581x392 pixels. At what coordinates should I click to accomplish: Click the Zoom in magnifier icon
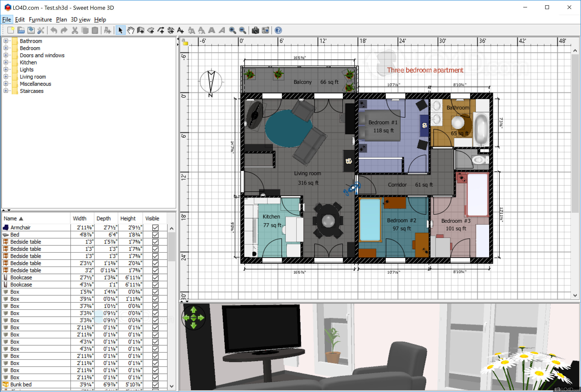tap(232, 30)
